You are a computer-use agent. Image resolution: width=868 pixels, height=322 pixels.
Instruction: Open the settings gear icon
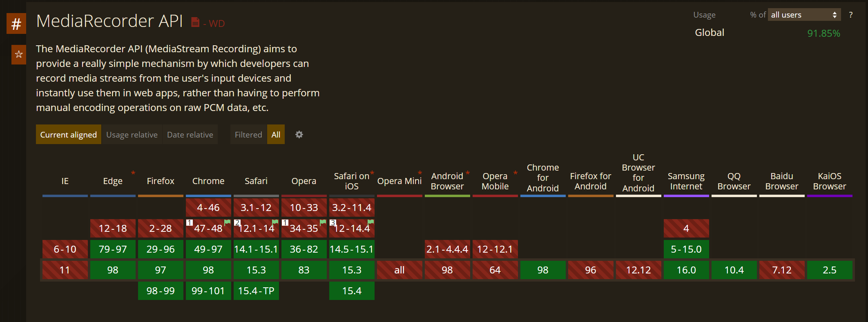click(x=299, y=135)
